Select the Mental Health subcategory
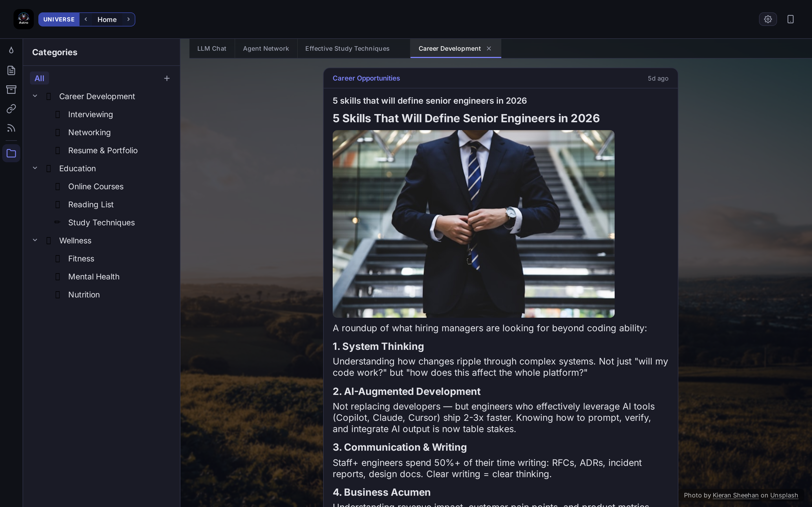The width and height of the screenshot is (812, 507). tap(94, 277)
